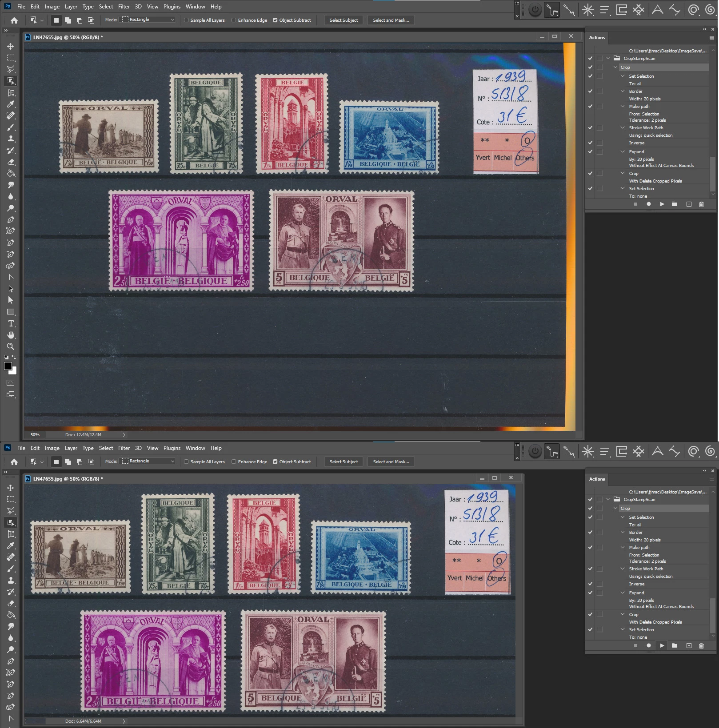Select the Rectangle shape tool in upper toolbar
Viewport: 719px width, 728px height.
click(x=11, y=312)
